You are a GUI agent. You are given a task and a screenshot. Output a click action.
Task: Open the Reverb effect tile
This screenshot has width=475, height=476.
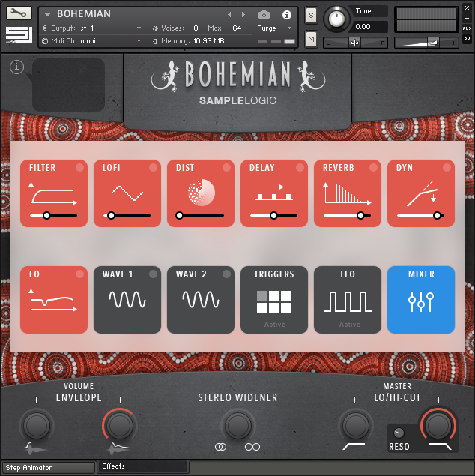point(348,193)
